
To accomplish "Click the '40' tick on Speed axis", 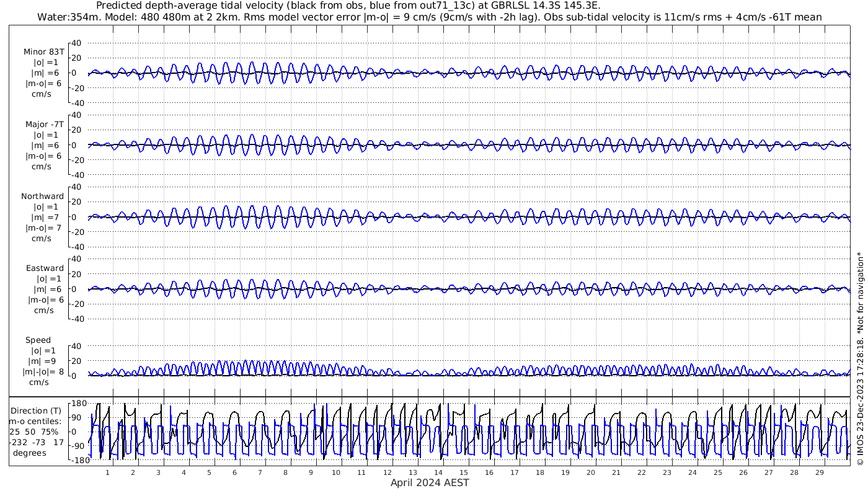I will (x=77, y=346).
